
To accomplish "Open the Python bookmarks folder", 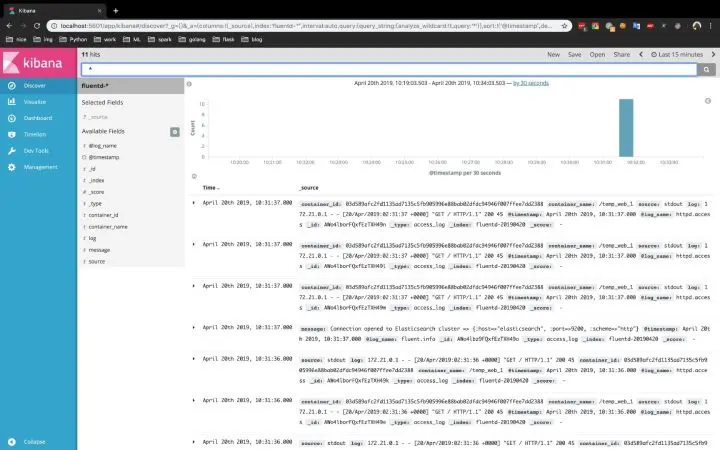I will click(73, 39).
